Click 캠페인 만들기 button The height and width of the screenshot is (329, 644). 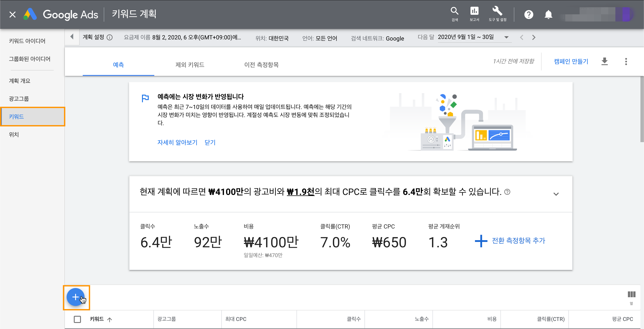pos(571,61)
